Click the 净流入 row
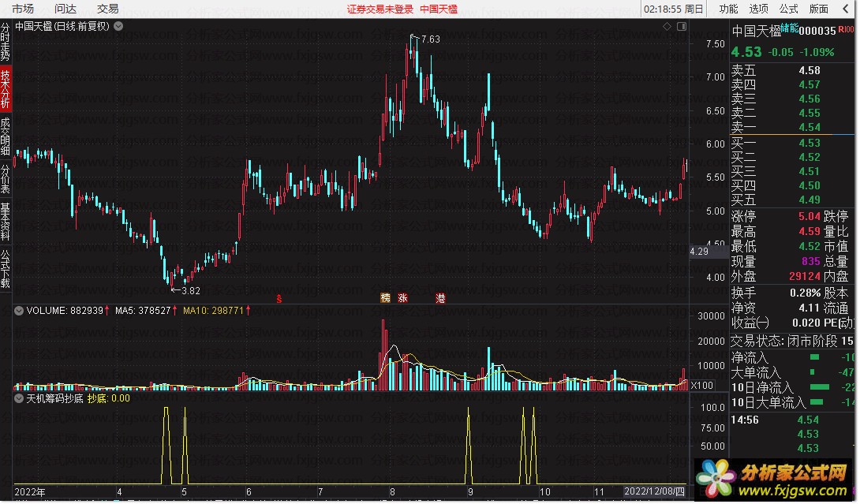The height and width of the screenshot is (504, 860). [792, 357]
